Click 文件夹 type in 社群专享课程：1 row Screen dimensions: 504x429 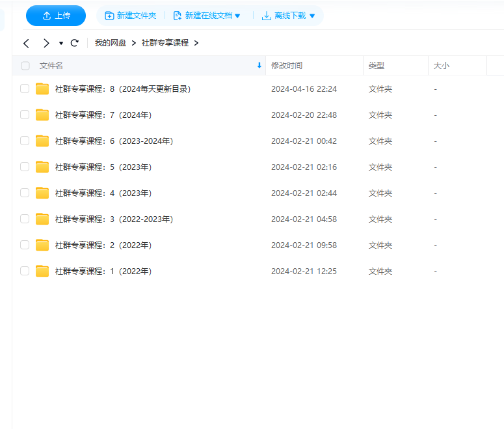380,271
